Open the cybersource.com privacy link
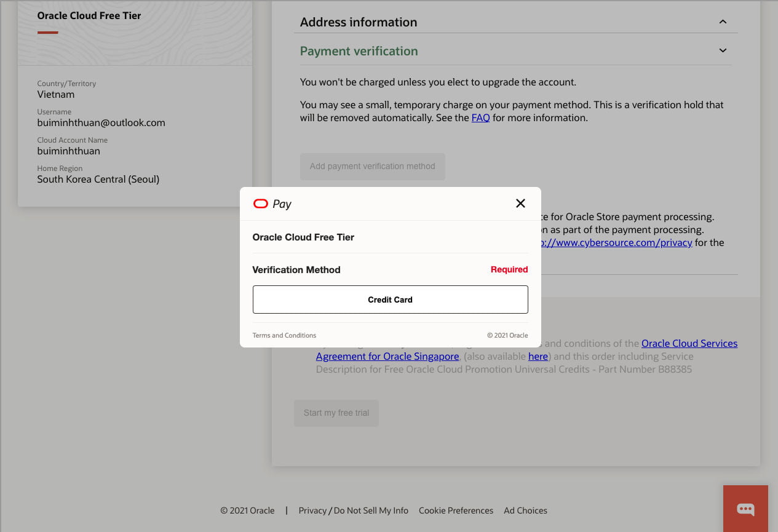Viewport: 778px width, 532px height. pos(616,242)
